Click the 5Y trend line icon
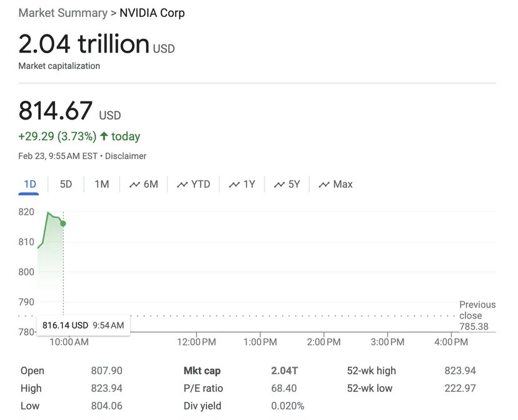This screenshot has width=518, height=420. point(279,185)
